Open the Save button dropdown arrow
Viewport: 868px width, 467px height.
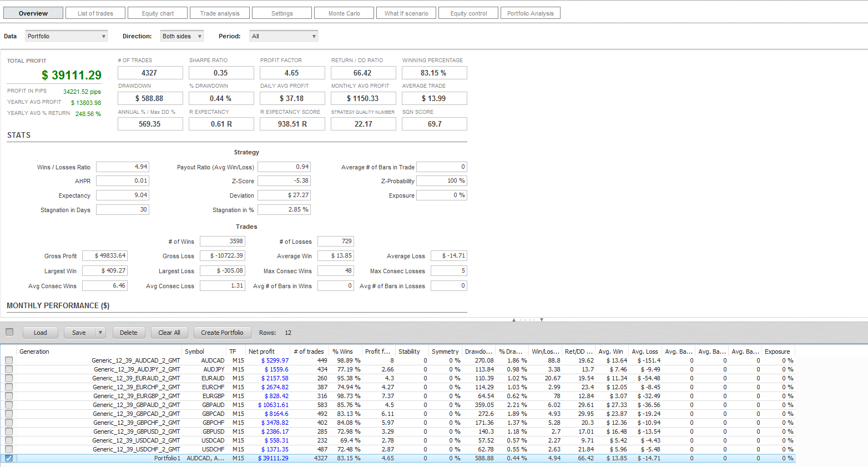tap(100, 333)
